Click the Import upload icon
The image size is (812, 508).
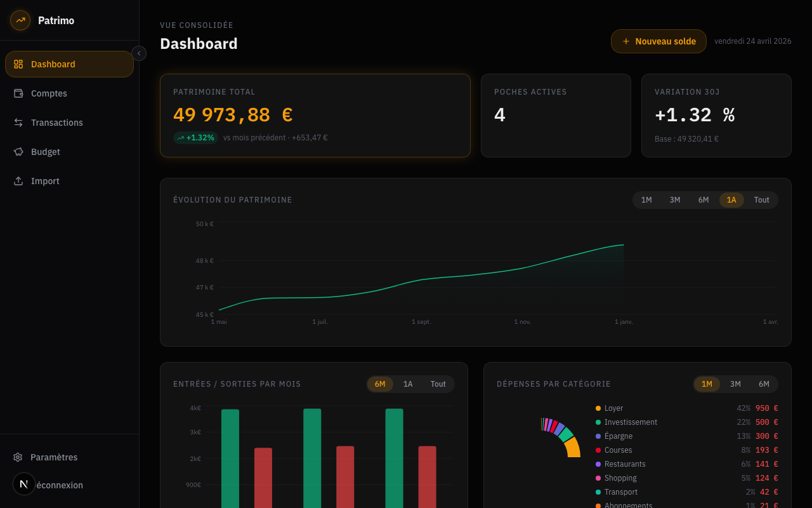(18, 181)
